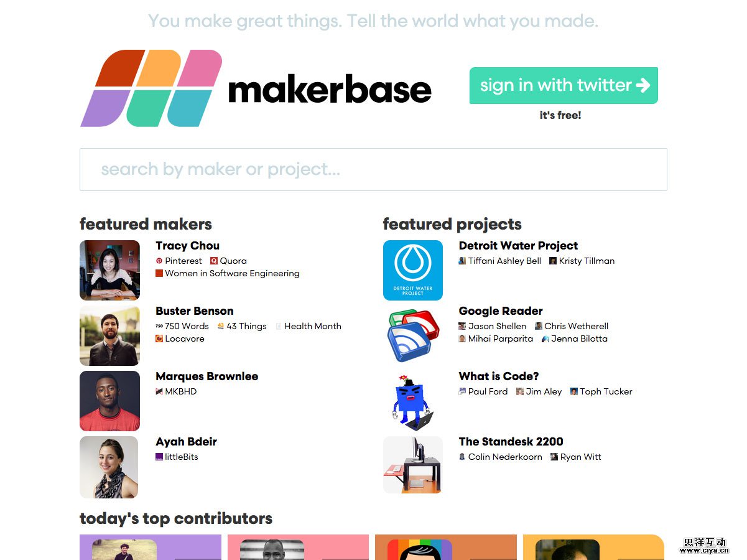Open the Detroit Water Project logo
747x560 pixels.
coord(413,269)
